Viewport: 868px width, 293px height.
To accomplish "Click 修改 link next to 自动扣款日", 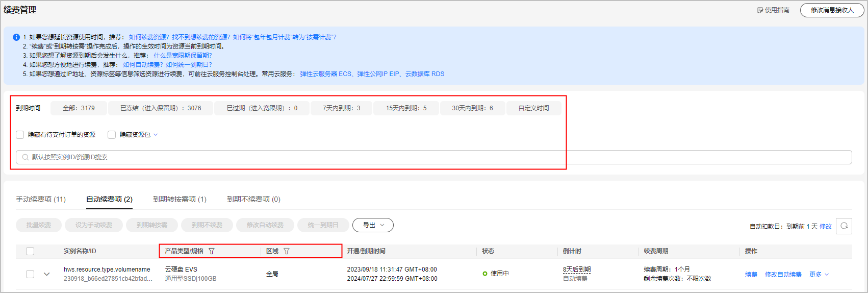I will click(826, 226).
